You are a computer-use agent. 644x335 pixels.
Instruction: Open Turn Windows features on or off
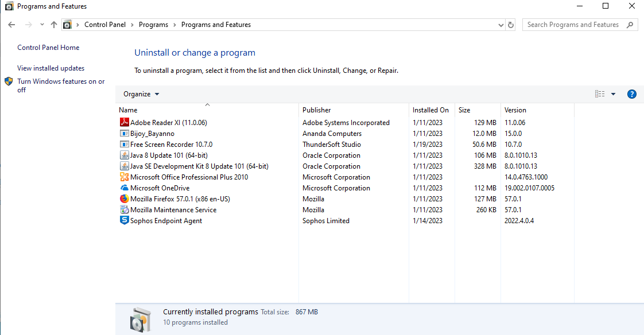[61, 85]
